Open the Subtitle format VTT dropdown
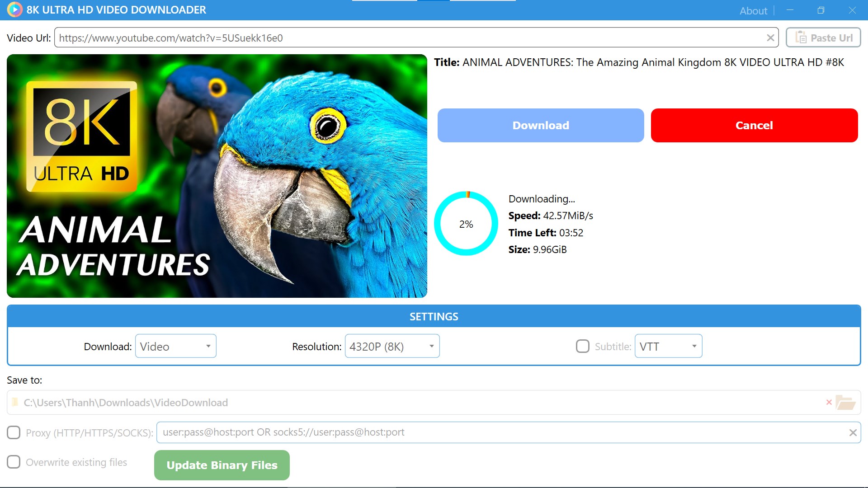Viewport: 868px width, 488px height. tap(668, 346)
